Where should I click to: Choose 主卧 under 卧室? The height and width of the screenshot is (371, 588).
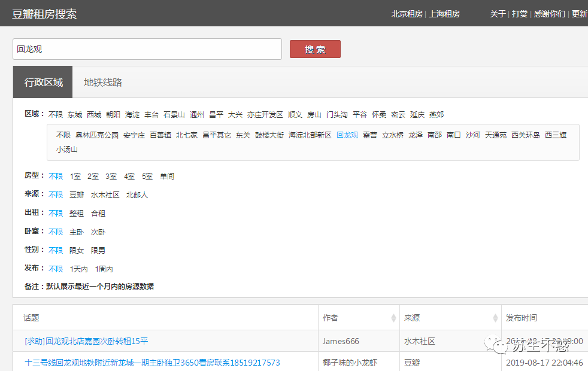click(x=77, y=232)
